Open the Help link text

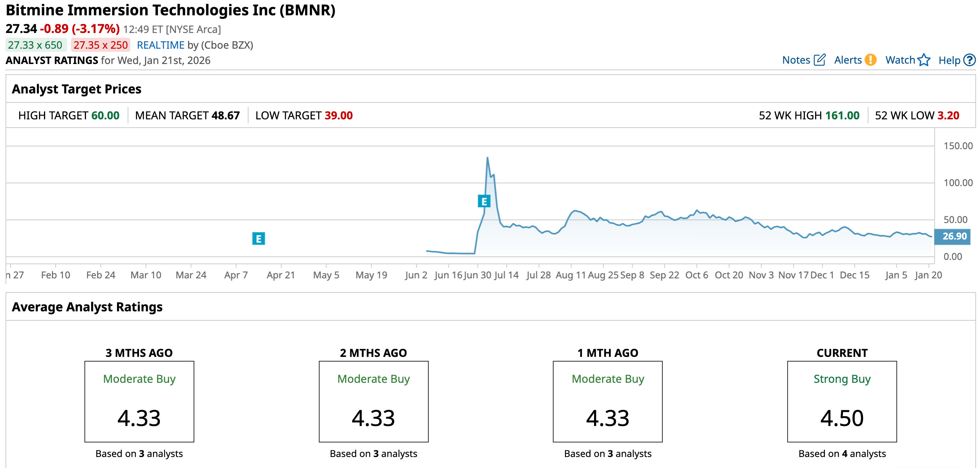tap(949, 60)
